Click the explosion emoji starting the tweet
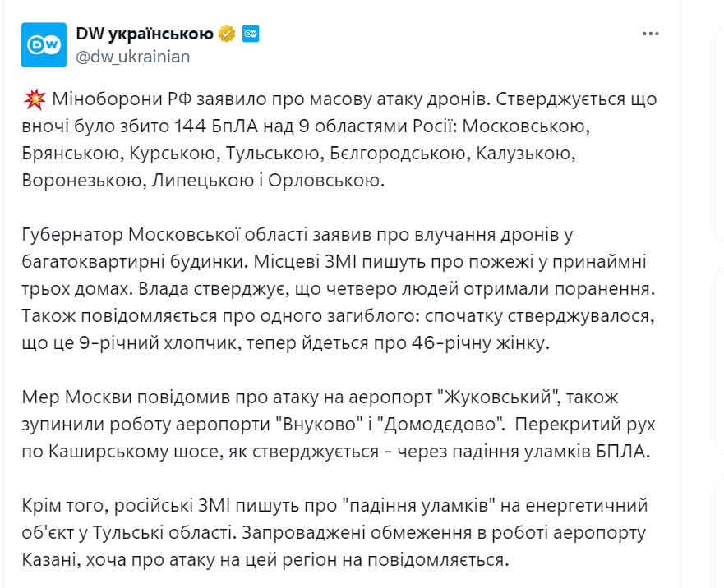 35,101
